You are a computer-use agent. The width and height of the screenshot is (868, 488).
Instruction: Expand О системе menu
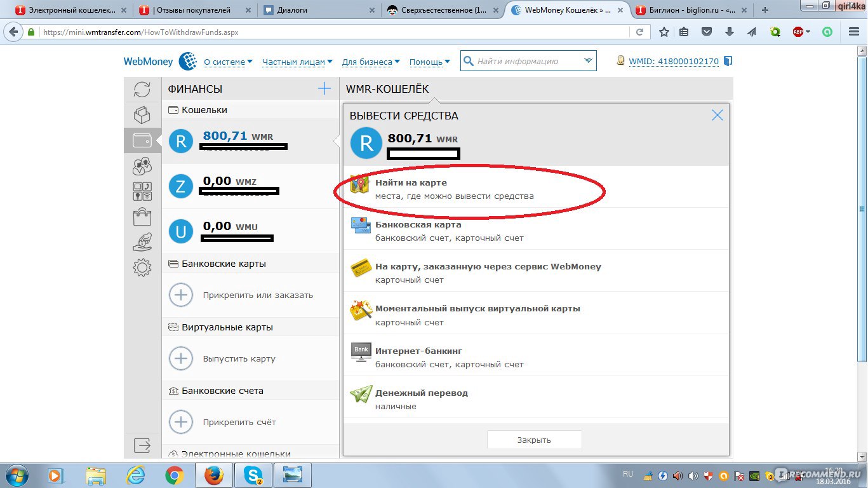point(228,62)
